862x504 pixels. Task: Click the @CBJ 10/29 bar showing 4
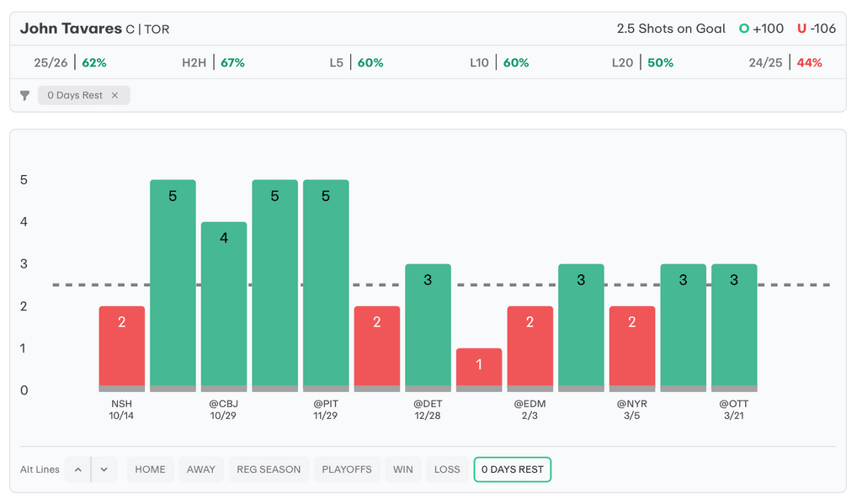(x=224, y=305)
